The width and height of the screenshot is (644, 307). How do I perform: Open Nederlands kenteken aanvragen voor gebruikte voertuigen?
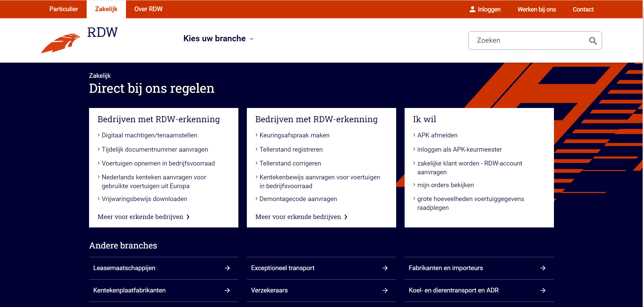pos(154,182)
